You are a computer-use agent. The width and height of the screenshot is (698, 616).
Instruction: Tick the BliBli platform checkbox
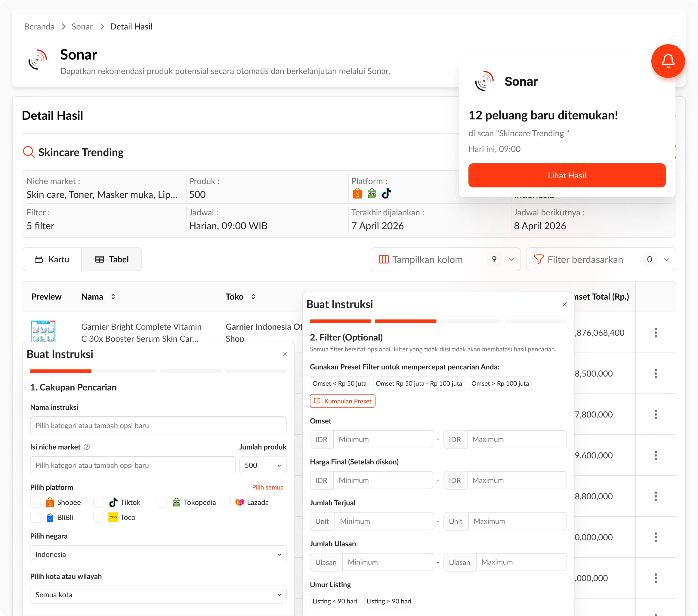pyautogui.click(x=36, y=517)
